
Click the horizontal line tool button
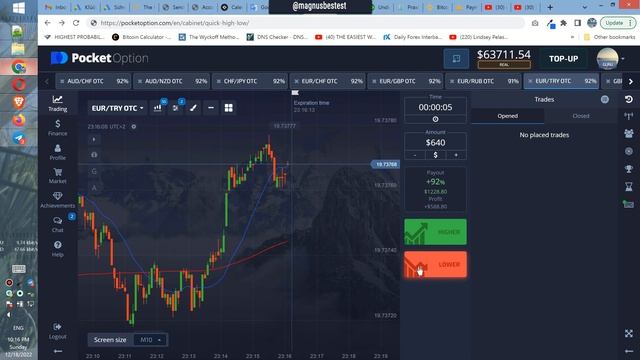[211, 108]
